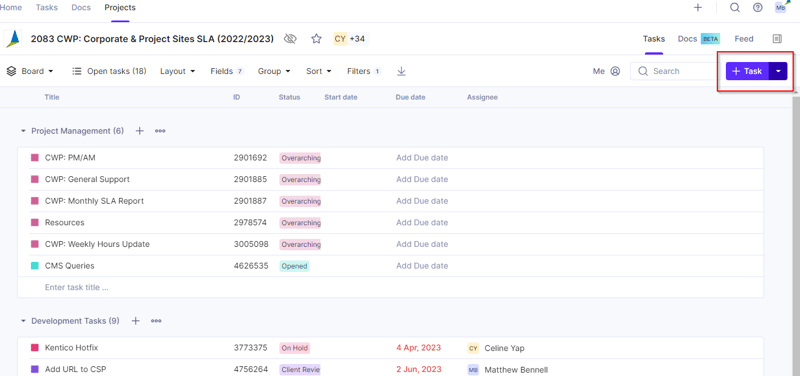This screenshot has width=800, height=376.
Task: Collapse the Project Management group
Action: click(x=23, y=131)
